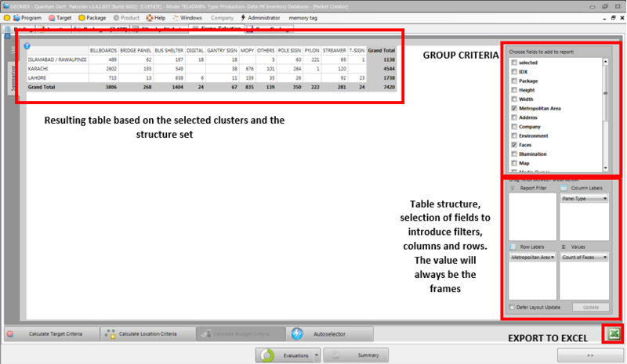This screenshot has height=364, width=627.
Task: Click the Help lifebuoy icon
Action: (150, 16)
